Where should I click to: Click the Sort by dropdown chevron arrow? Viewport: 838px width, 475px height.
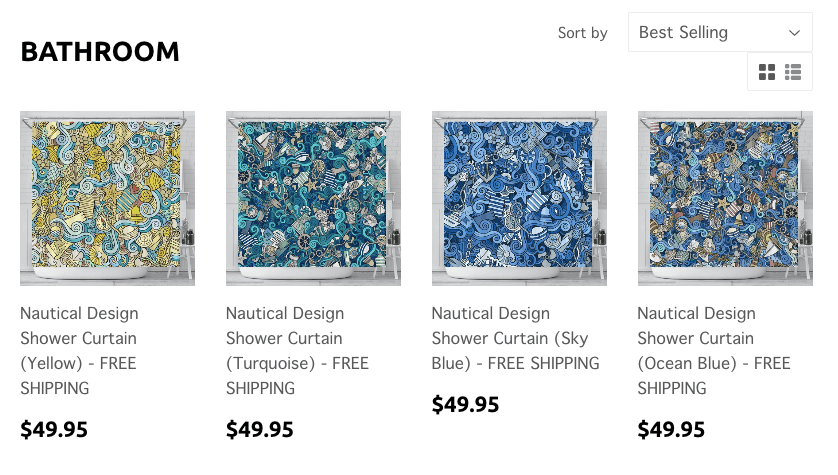pyautogui.click(x=794, y=33)
